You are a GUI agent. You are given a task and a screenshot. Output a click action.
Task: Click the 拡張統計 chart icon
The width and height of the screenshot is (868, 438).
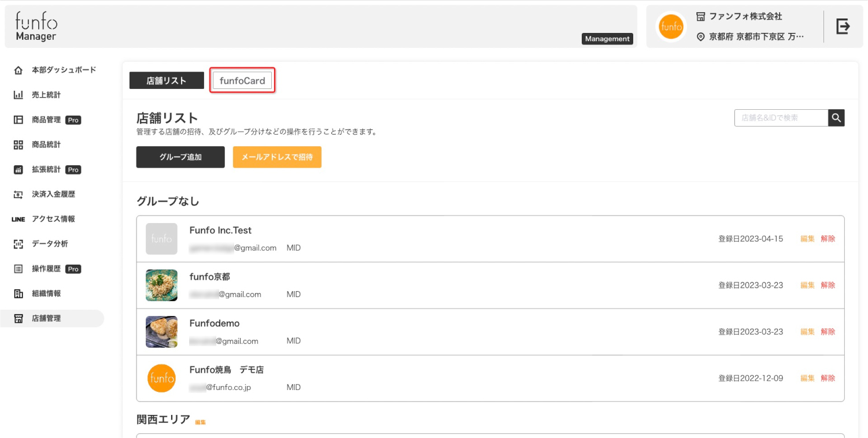point(19,170)
